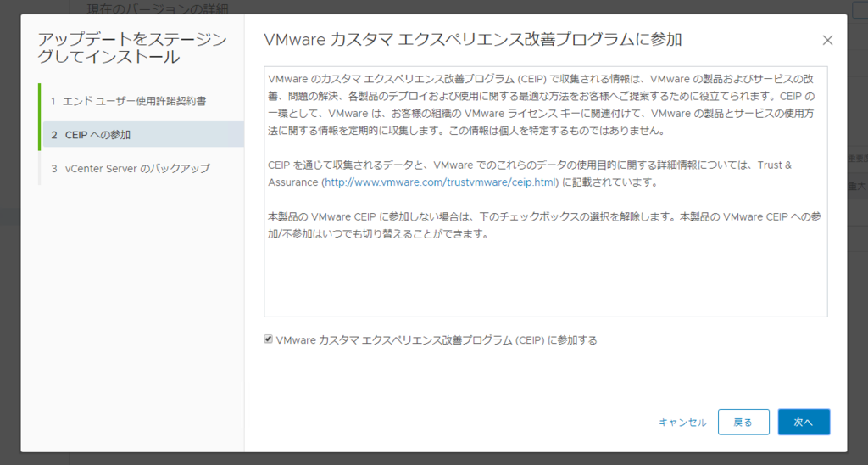Click the paragraph starting CEIP を通じて収集されるデータ
Viewport: 868px width, 465px height.
pos(530,173)
